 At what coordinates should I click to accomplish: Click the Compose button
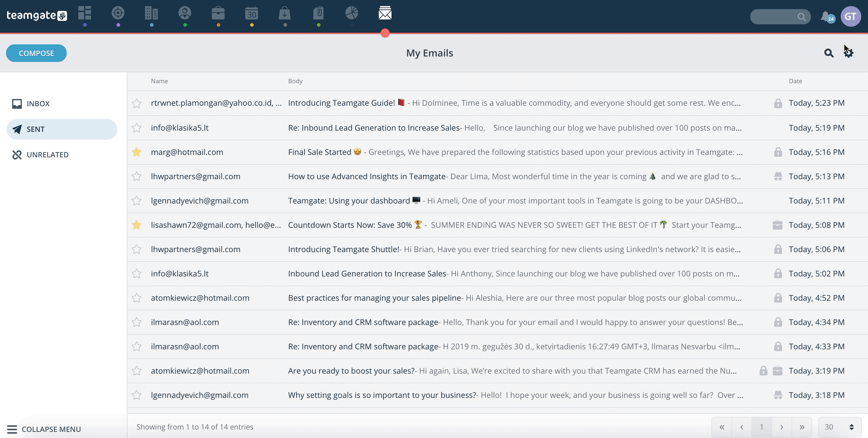[x=36, y=53]
